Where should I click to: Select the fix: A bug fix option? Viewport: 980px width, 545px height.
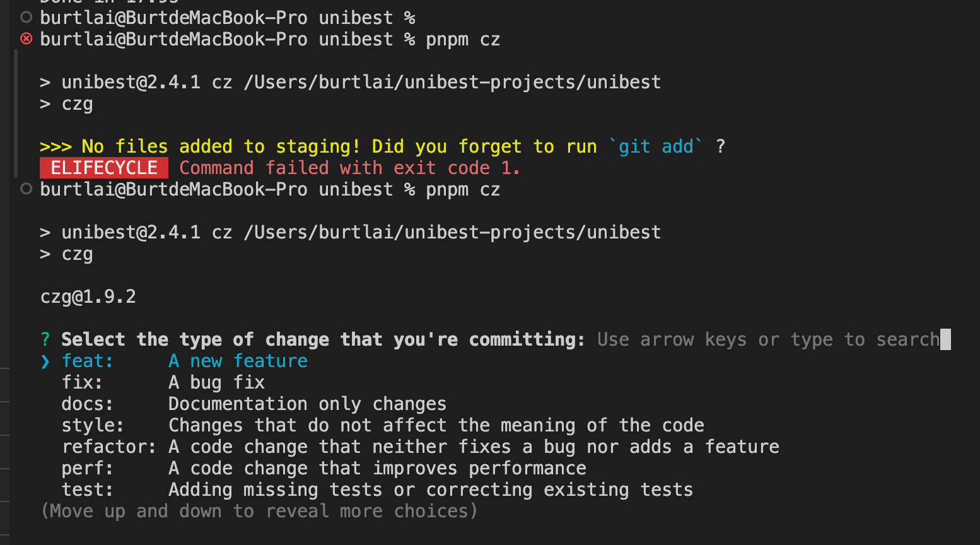163,382
